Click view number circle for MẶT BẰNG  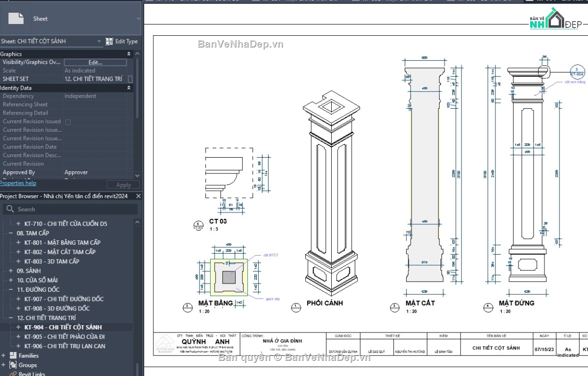pyautogui.click(x=187, y=308)
